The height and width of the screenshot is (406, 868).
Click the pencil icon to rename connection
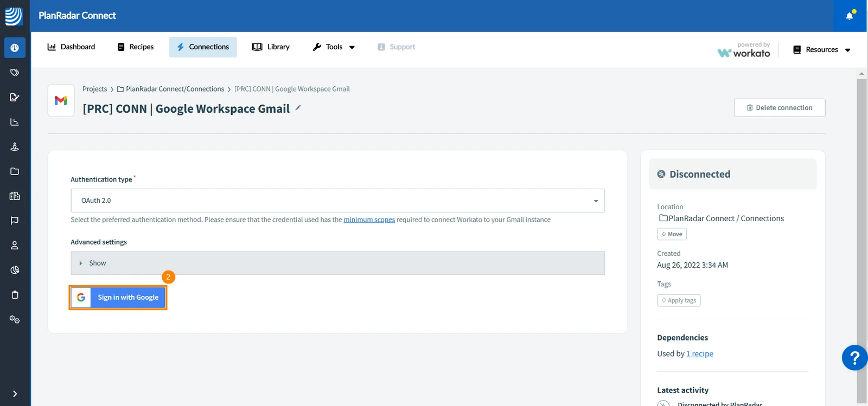point(298,108)
